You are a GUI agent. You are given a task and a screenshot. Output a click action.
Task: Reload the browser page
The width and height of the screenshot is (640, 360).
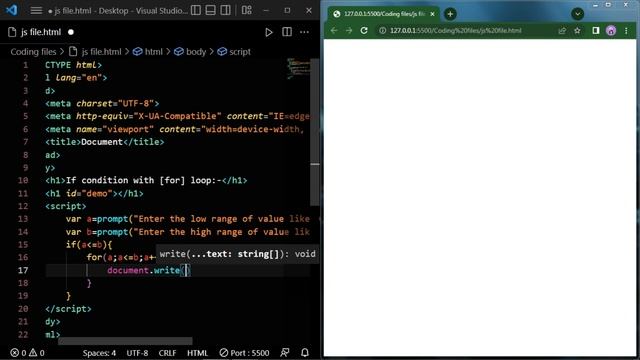[x=364, y=31]
